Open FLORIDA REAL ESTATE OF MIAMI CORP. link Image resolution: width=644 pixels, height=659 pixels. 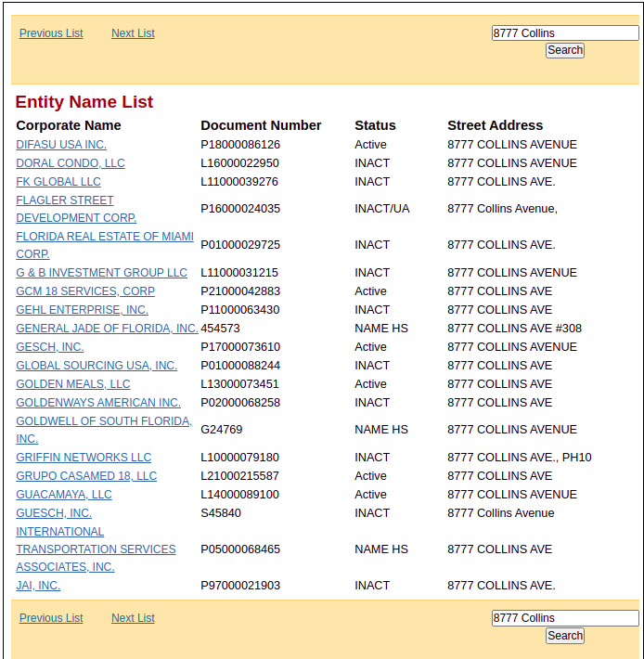tap(105, 245)
